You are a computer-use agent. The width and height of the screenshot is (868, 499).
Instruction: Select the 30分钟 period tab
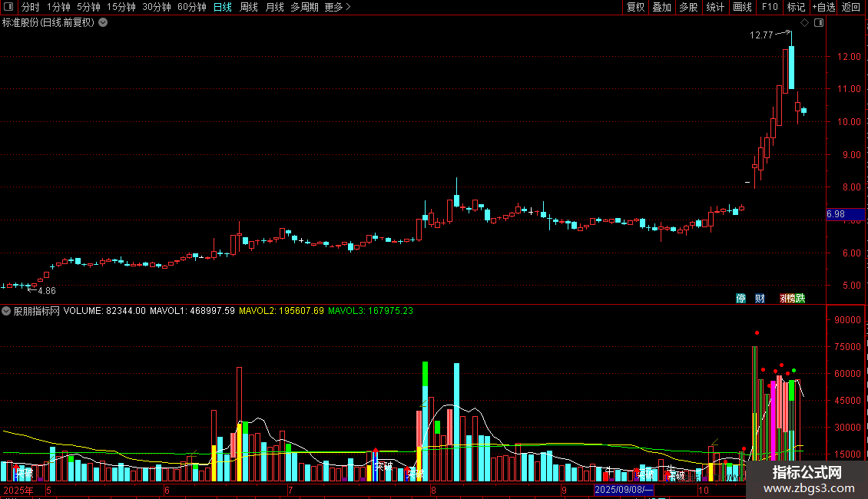pos(157,7)
